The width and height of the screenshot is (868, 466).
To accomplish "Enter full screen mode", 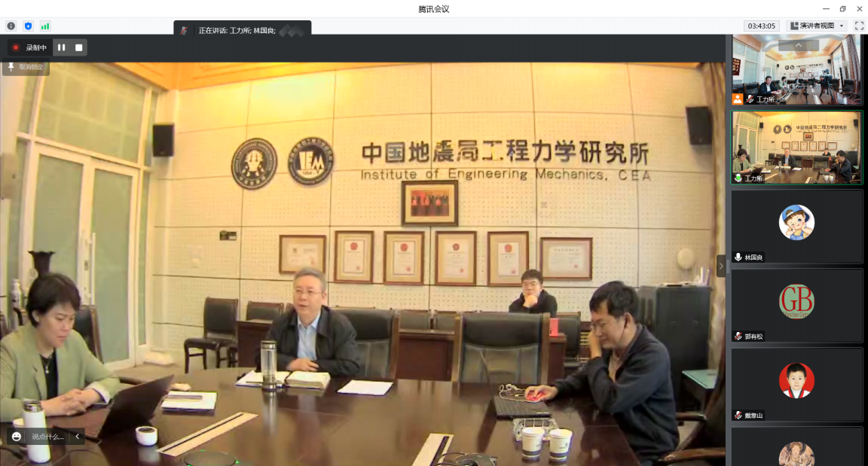I will [x=859, y=26].
